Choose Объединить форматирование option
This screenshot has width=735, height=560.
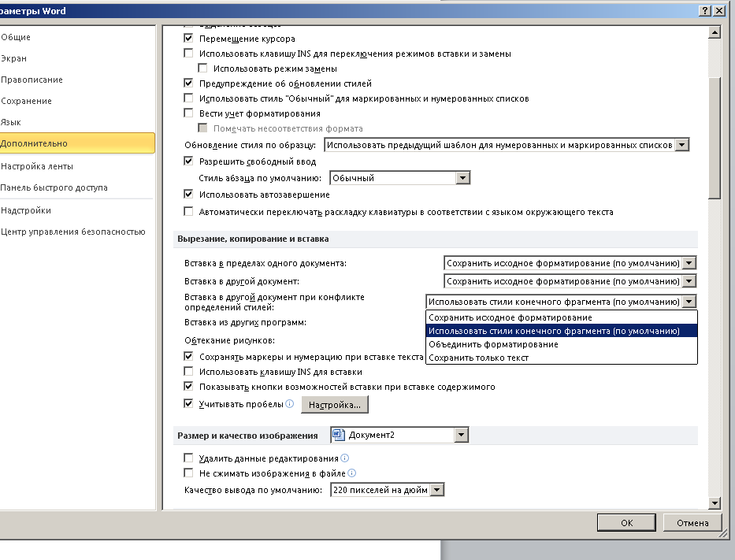click(562, 344)
